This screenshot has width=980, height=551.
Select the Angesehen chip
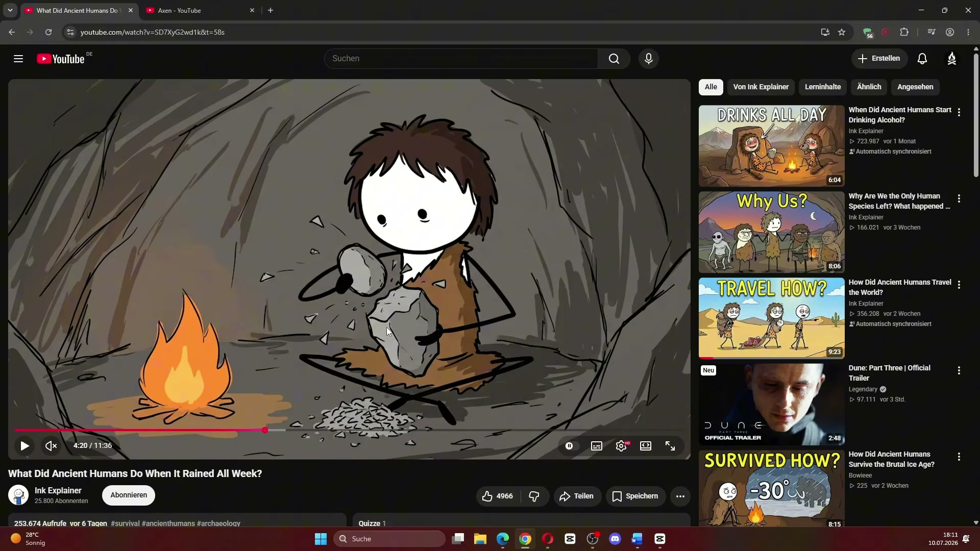point(915,87)
